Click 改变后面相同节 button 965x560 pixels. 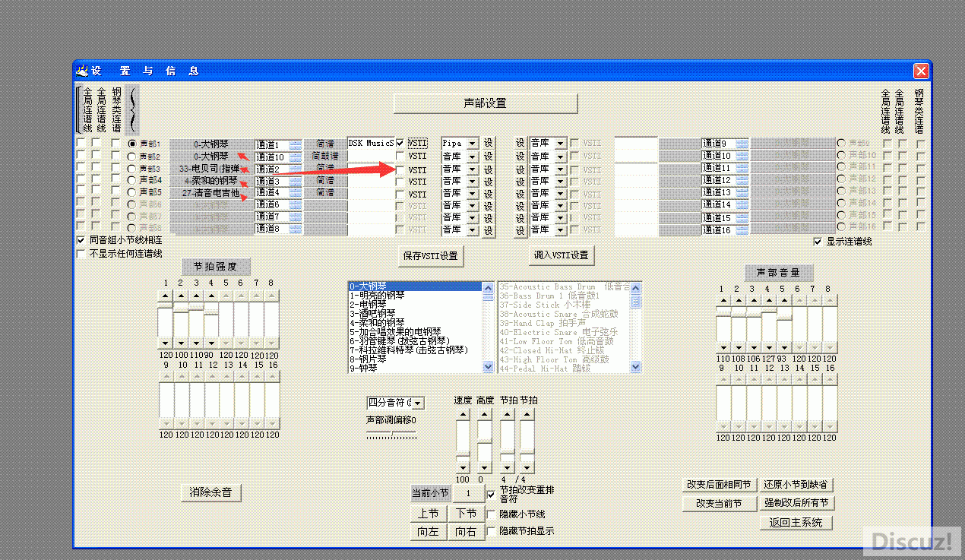[x=719, y=485]
